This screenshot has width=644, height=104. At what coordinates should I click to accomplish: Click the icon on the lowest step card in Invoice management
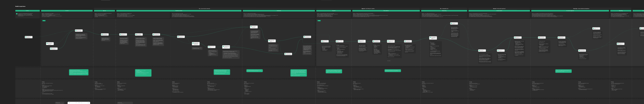pyautogui.click(x=580, y=50)
